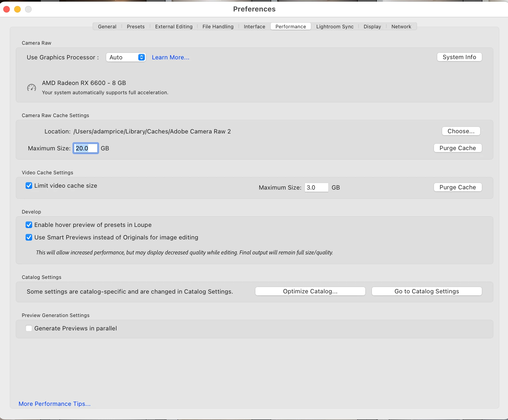Click the GPU performance gauge icon
Screen dimensions: 508x420
click(x=32, y=87)
